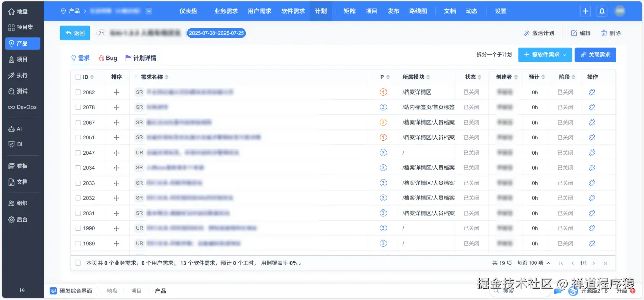The height and width of the screenshot is (300, 644).
Task: Open the 看板 (Kanban) sidebar icon
Action: point(21,165)
